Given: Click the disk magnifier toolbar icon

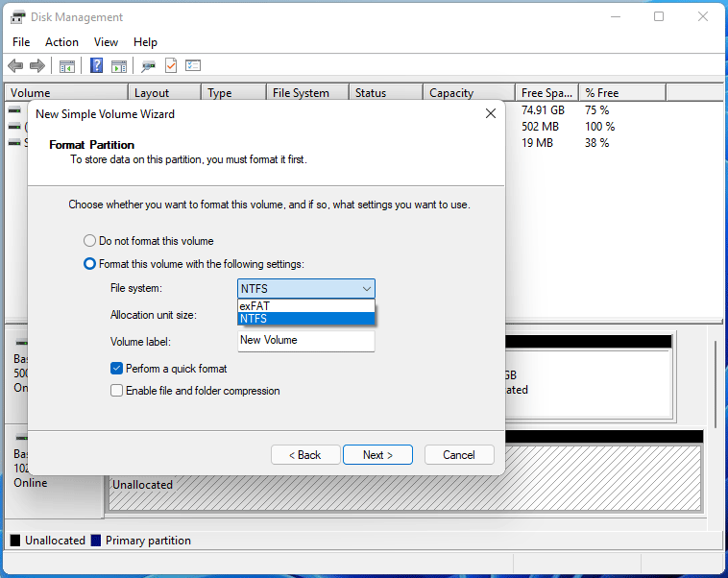Looking at the screenshot, I should (148, 66).
